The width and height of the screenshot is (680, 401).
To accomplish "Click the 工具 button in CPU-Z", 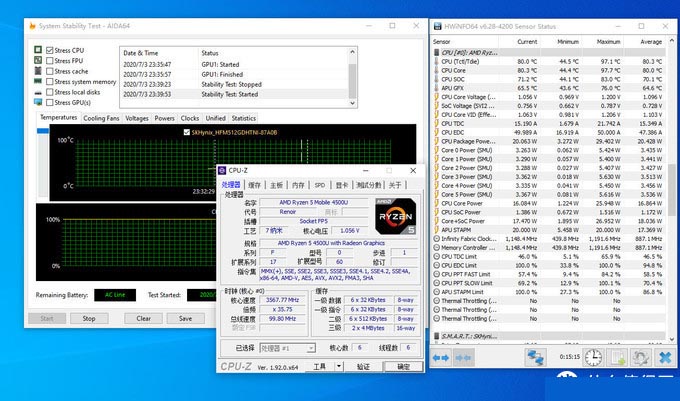I will [x=320, y=366].
